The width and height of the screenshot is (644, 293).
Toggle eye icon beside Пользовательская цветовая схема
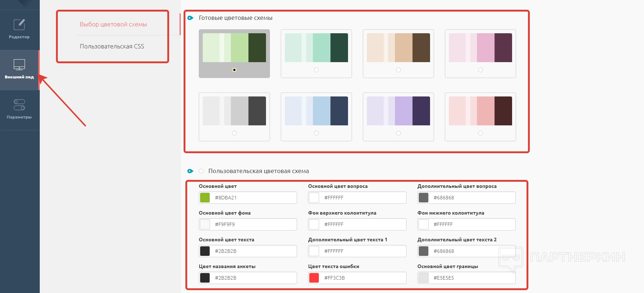190,171
